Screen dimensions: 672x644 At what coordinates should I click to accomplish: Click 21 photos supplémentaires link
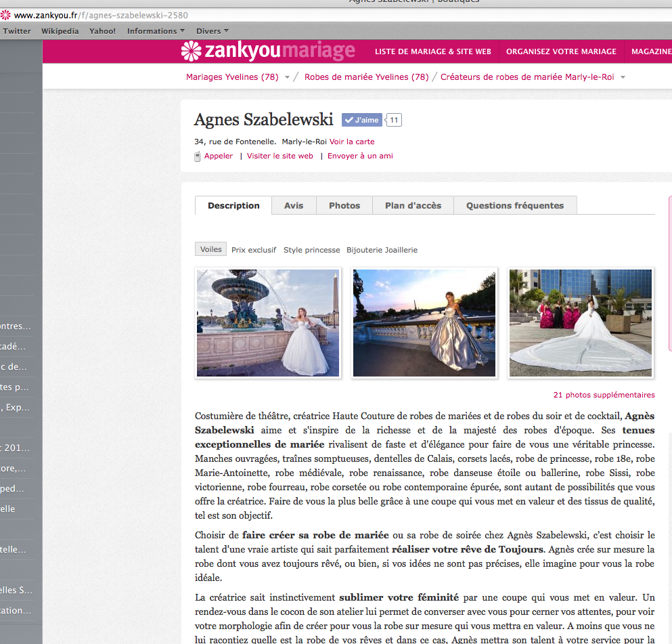click(x=604, y=395)
